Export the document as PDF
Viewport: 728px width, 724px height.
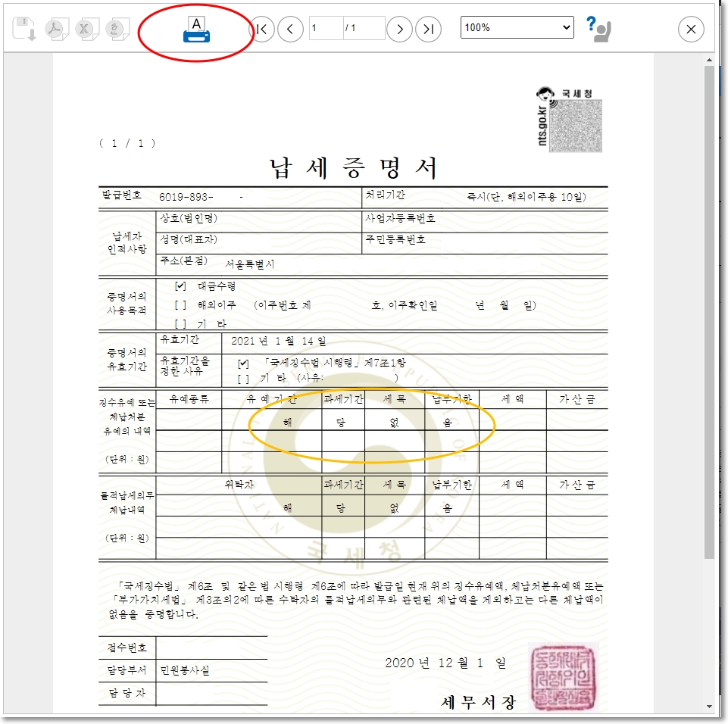57,29
